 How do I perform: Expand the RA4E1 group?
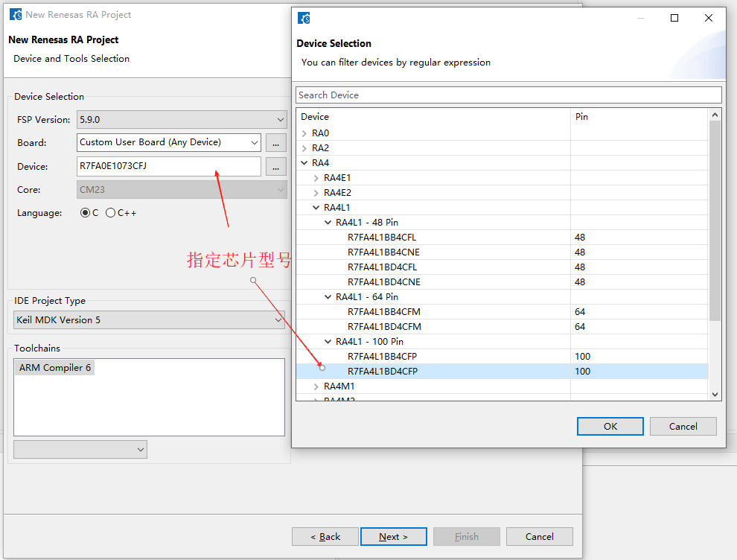tap(316, 178)
